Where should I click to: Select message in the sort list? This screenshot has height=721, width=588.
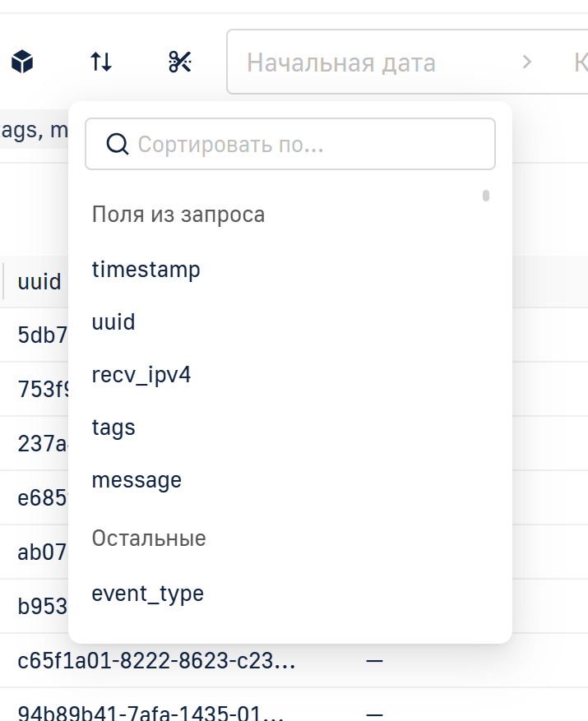[137, 480]
